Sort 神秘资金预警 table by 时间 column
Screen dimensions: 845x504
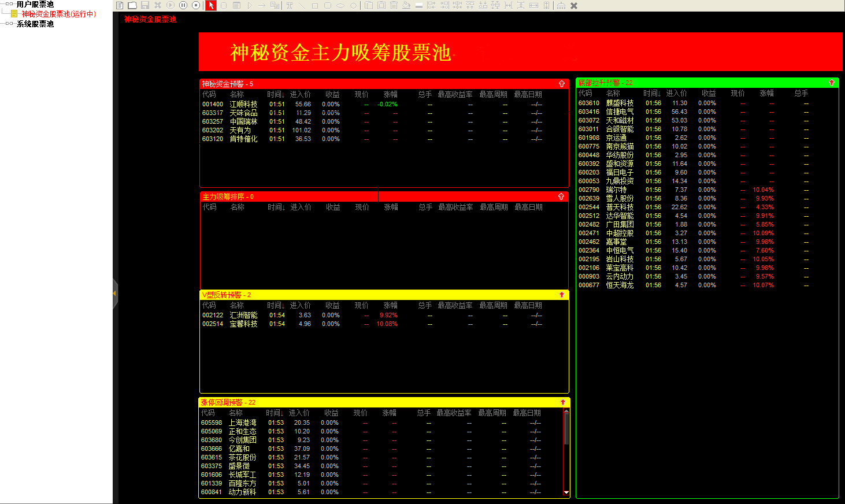click(275, 94)
